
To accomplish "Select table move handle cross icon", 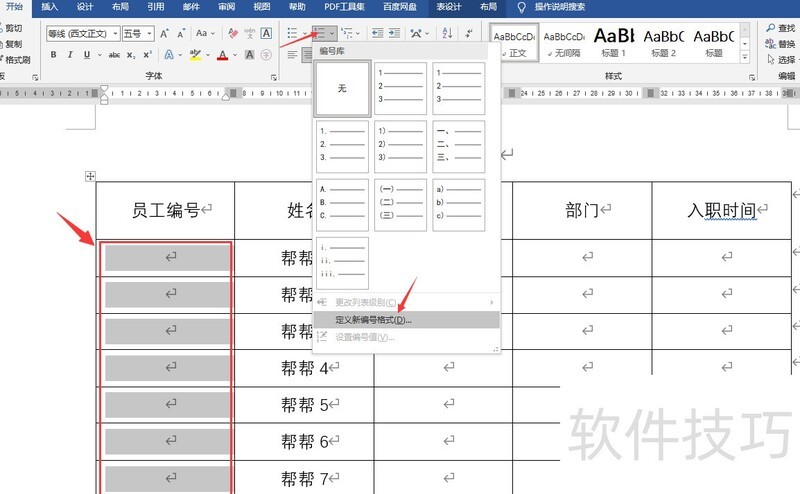I will [x=90, y=176].
